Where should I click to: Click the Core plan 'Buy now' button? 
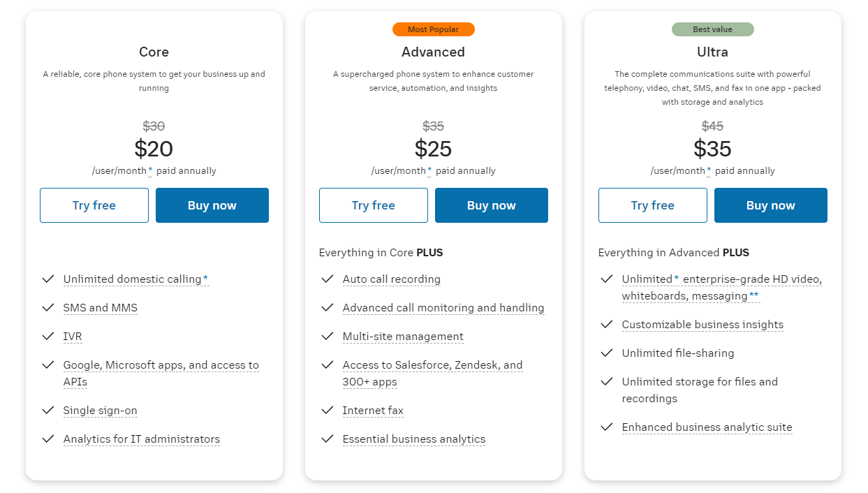(212, 205)
